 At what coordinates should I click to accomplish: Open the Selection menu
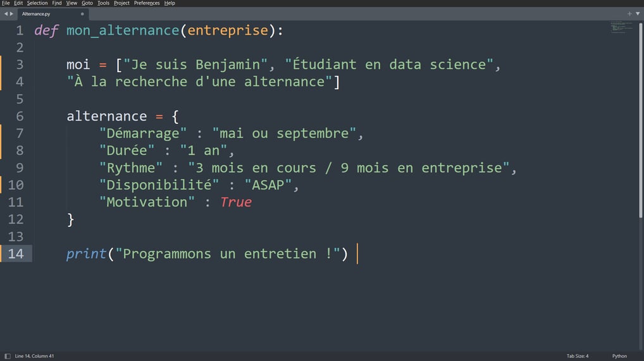(37, 3)
